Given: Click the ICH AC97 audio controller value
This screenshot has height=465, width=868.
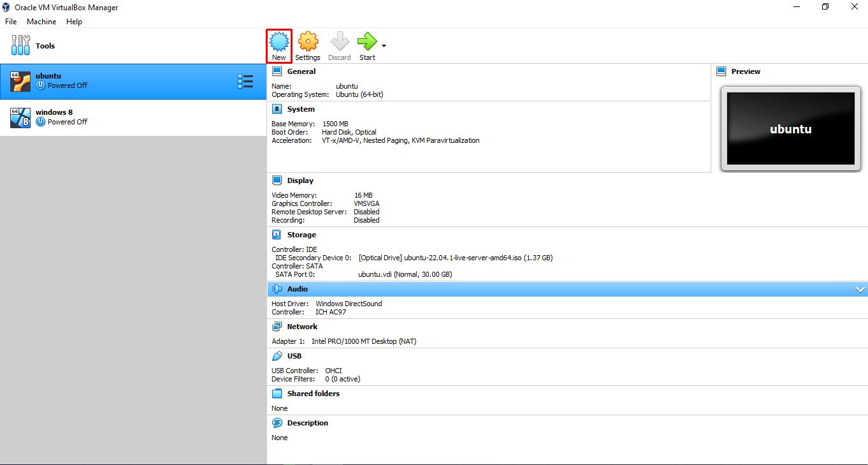Looking at the screenshot, I should pos(332,312).
